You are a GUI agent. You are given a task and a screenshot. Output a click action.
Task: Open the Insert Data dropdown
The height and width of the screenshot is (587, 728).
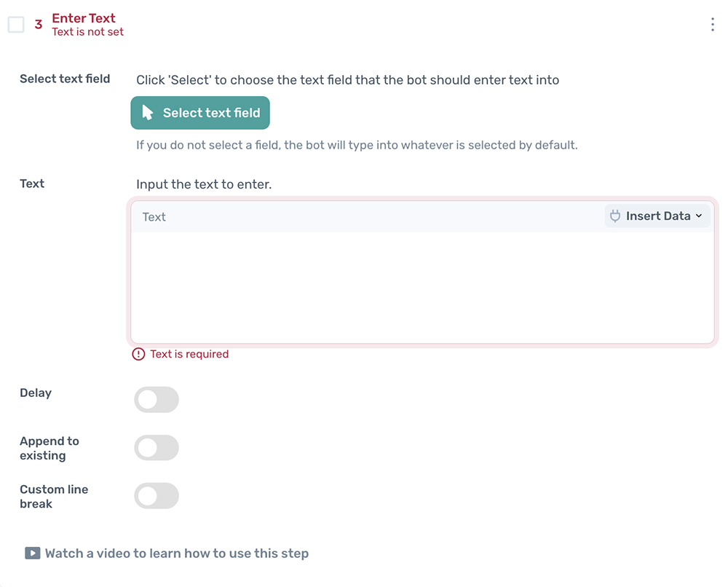[x=657, y=216]
